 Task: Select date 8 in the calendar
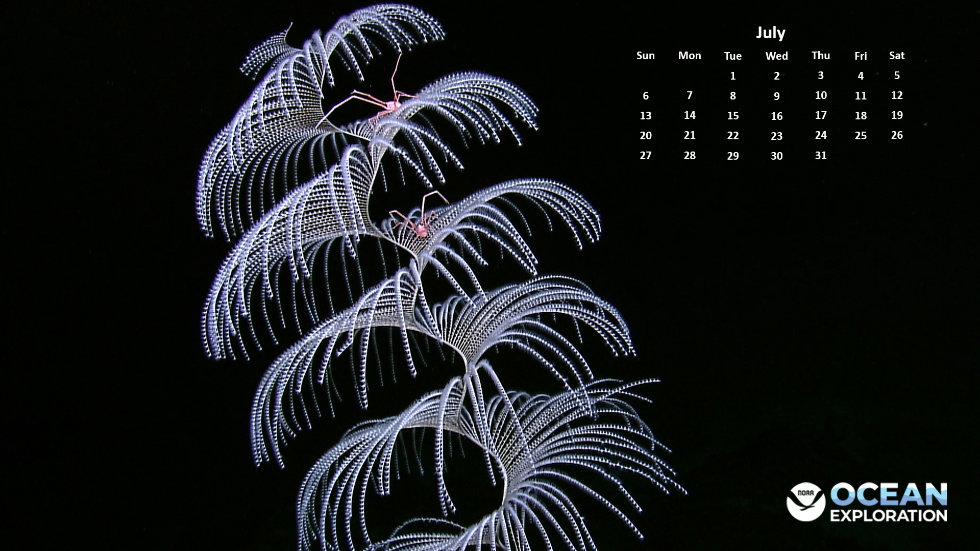point(732,96)
